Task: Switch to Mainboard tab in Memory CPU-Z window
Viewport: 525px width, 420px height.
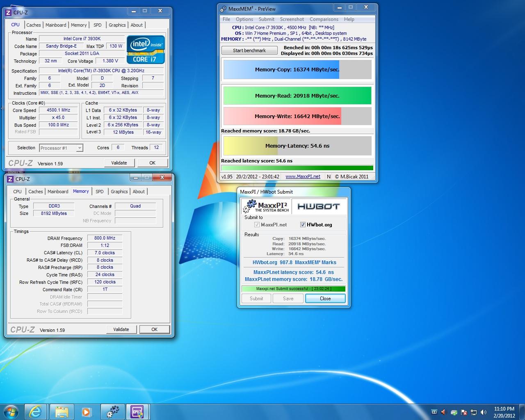Action: coord(58,192)
